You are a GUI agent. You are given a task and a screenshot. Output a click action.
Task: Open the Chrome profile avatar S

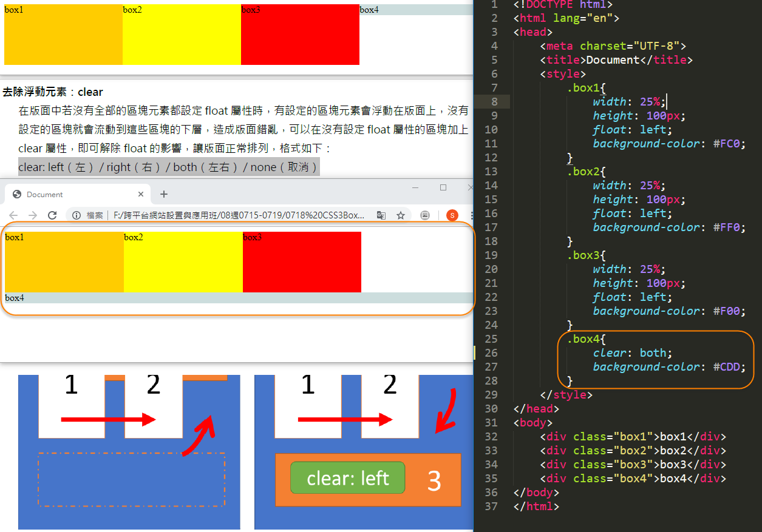point(452,215)
